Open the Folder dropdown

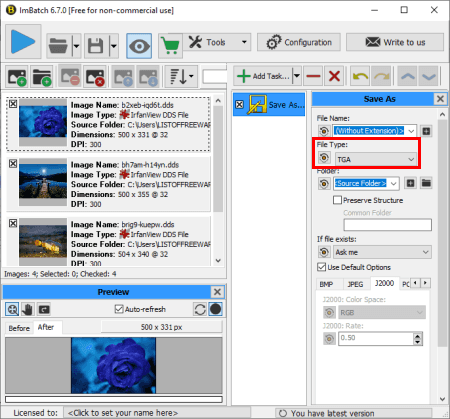point(393,183)
